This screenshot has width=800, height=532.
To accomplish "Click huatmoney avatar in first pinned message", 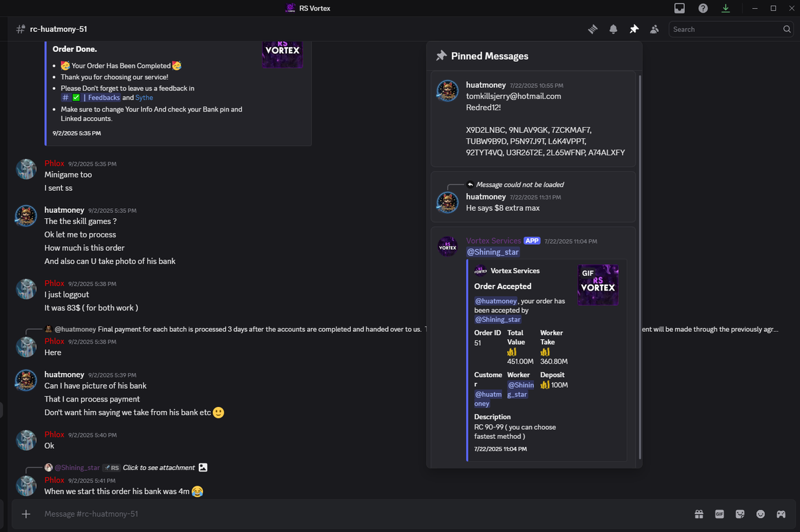I will click(447, 91).
